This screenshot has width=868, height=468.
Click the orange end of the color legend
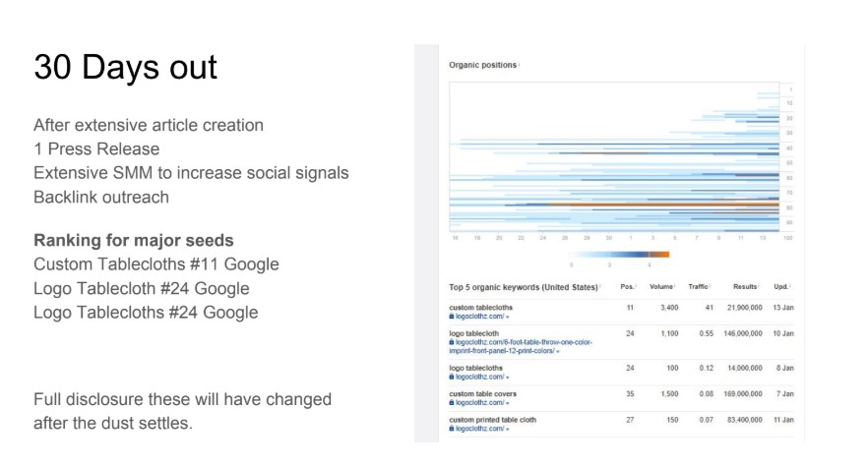[x=658, y=255]
